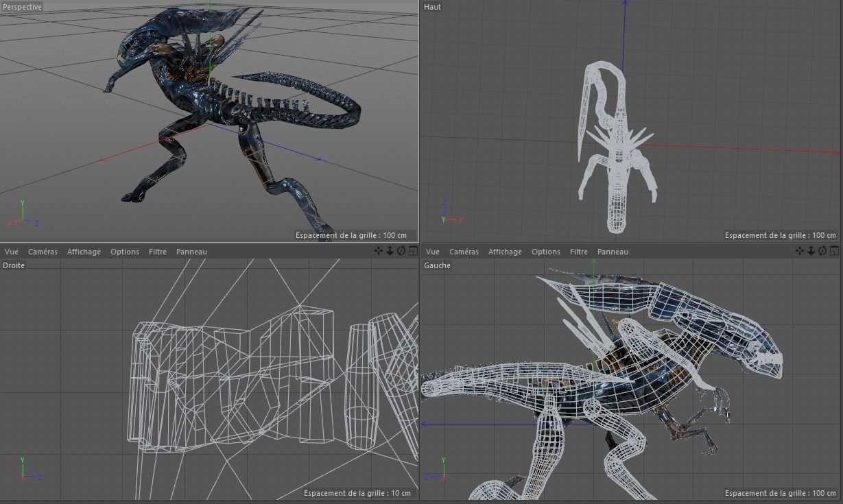Click the rotate camera icon of the Droite viewport

tap(401, 251)
